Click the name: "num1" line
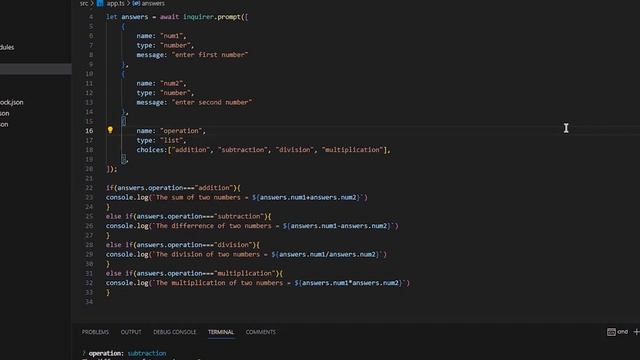Image resolution: width=640 pixels, height=360 pixels. pyautogui.click(x=161, y=36)
